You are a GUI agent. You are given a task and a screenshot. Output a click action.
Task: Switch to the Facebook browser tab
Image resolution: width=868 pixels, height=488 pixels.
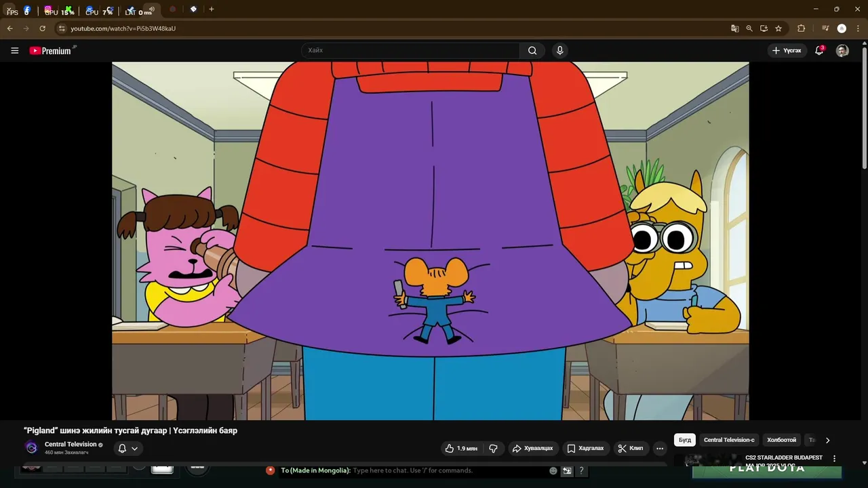[27, 10]
